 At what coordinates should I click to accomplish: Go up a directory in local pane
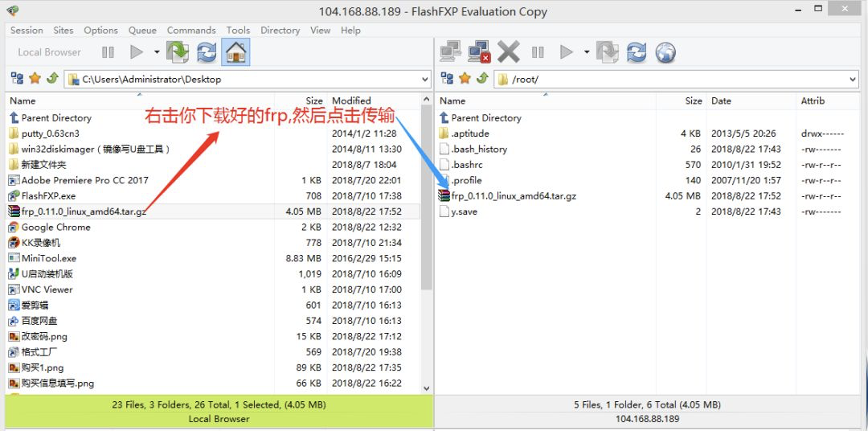pyautogui.click(x=52, y=79)
